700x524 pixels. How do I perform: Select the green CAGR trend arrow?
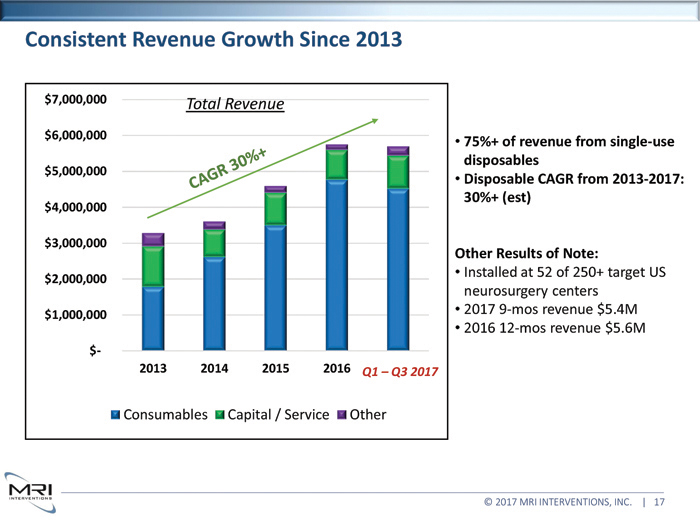(262, 168)
